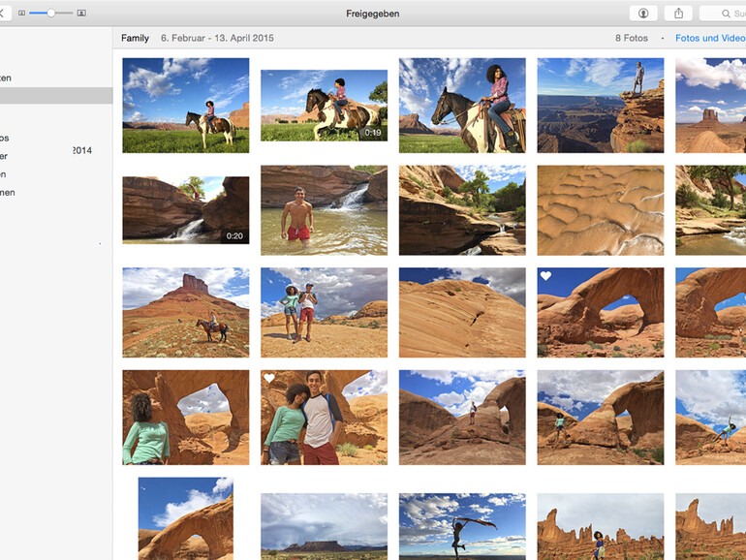Select the highlighted sidebar row
The image size is (746, 560).
56,96
